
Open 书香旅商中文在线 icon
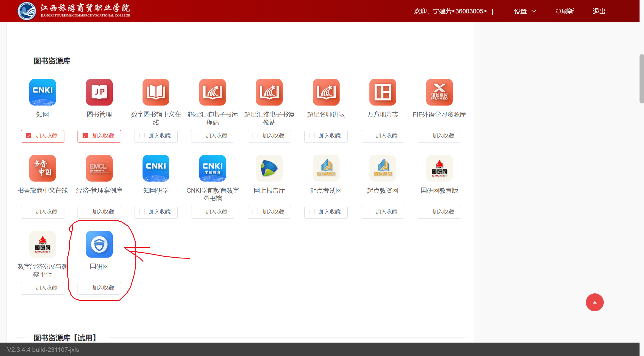(43, 168)
